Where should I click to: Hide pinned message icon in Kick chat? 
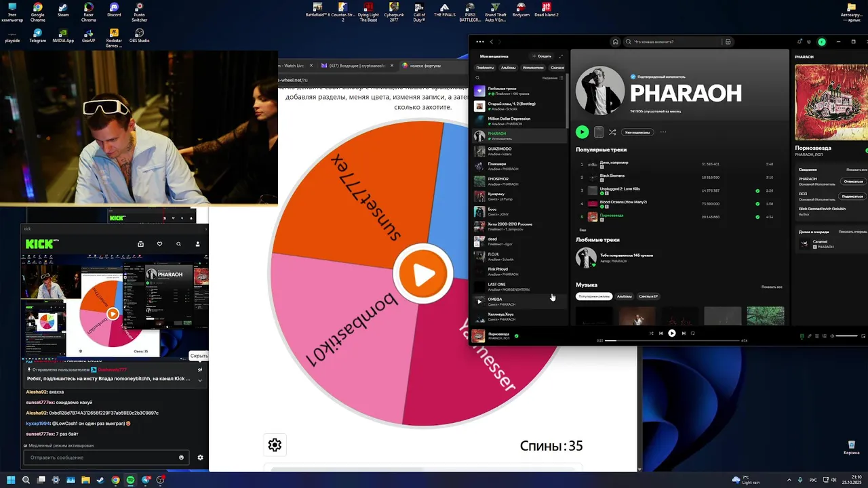(x=200, y=369)
